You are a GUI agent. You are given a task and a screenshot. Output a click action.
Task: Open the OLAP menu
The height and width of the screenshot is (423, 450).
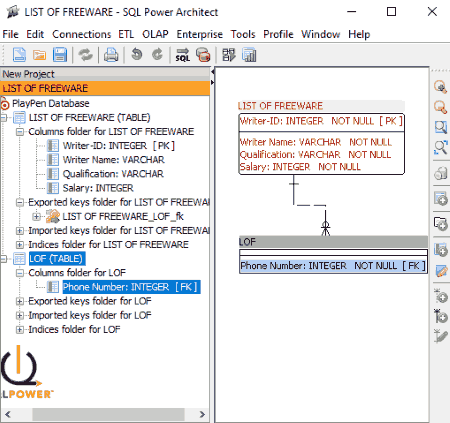[155, 34]
